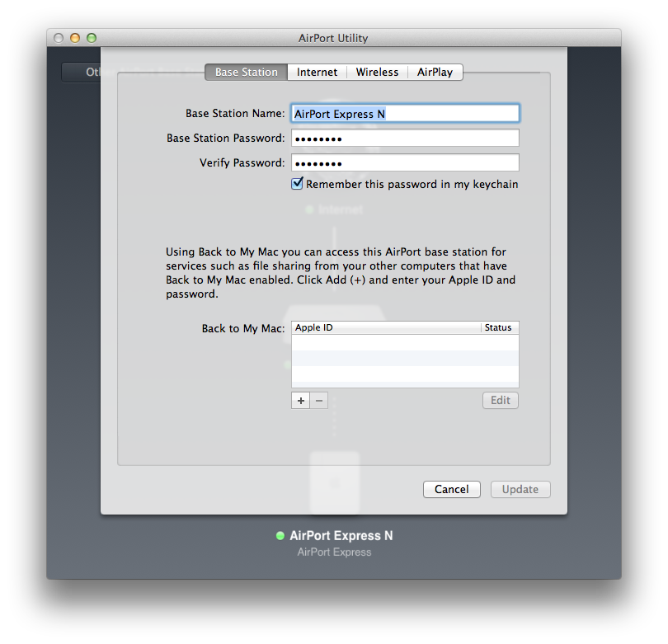Close the AirPort Utility window
The width and height of the screenshot is (668, 644).
[59, 38]
